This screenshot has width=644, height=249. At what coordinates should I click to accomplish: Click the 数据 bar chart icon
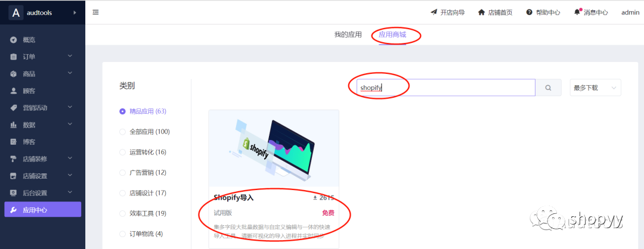point(14,125)
